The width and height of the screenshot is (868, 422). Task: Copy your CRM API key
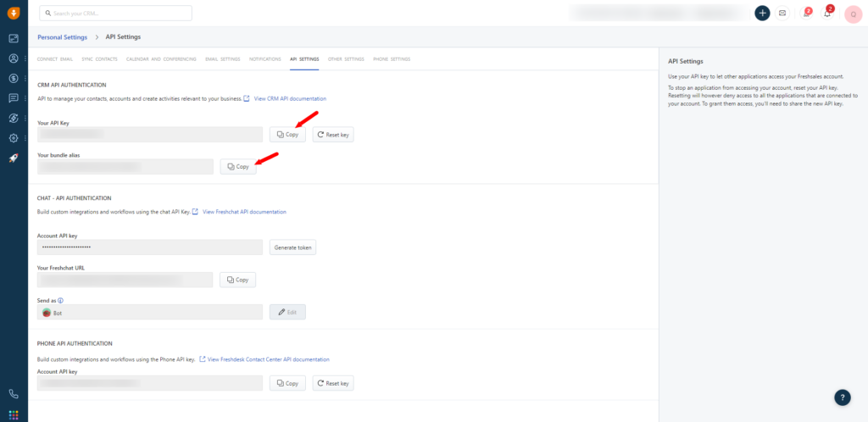coord(287,135)
